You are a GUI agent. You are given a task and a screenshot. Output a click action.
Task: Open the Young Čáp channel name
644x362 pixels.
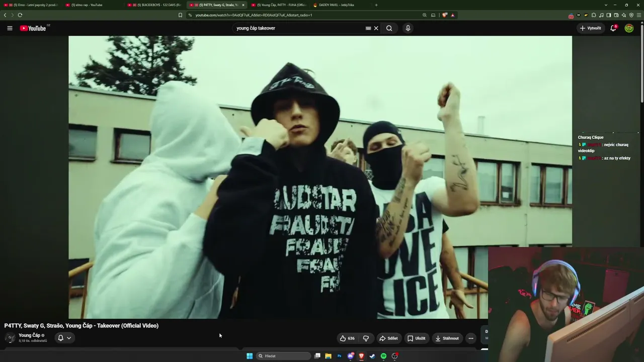[x=29, y=335]
